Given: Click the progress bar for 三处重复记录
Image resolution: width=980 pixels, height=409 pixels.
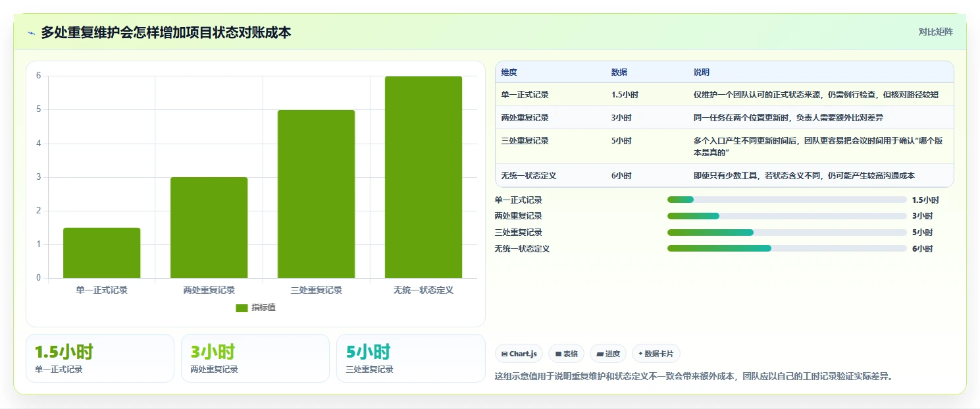Looking at the screenshot, I should point(787,232).
